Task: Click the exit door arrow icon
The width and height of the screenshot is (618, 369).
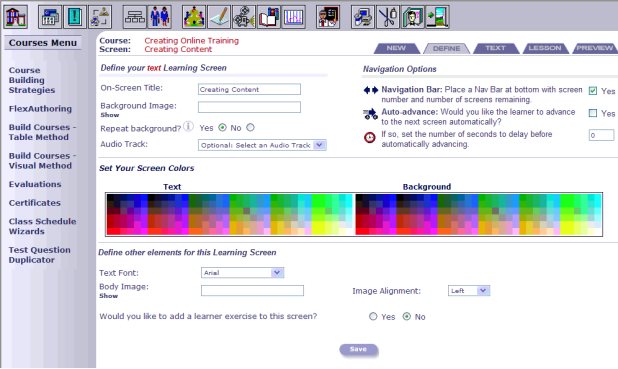Action: [437, 17]
